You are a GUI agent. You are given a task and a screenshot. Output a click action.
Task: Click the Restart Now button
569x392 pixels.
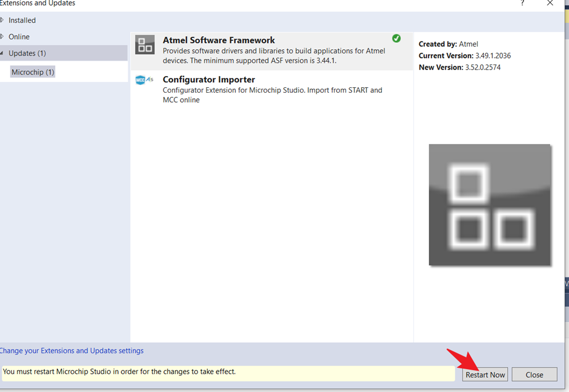485,374
